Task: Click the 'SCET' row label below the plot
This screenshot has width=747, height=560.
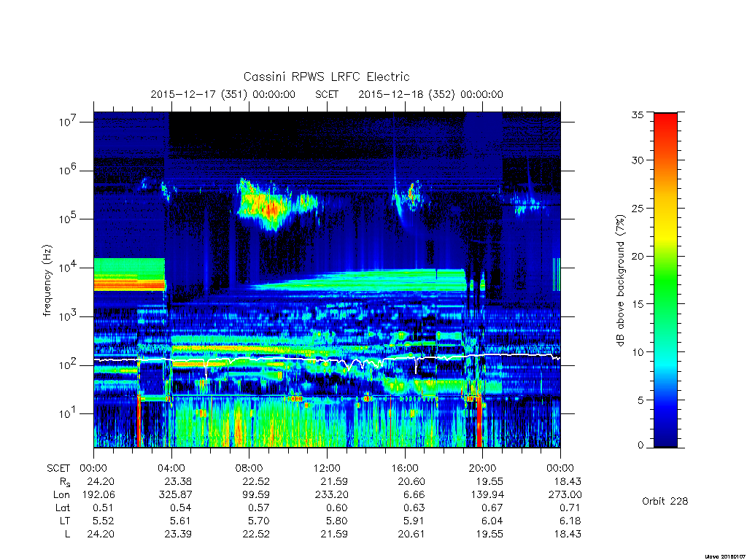Action: click(58, 469)
